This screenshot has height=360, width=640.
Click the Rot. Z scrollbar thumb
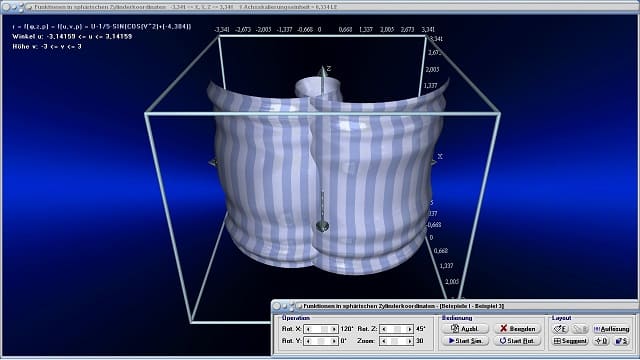tap(398, 329)
